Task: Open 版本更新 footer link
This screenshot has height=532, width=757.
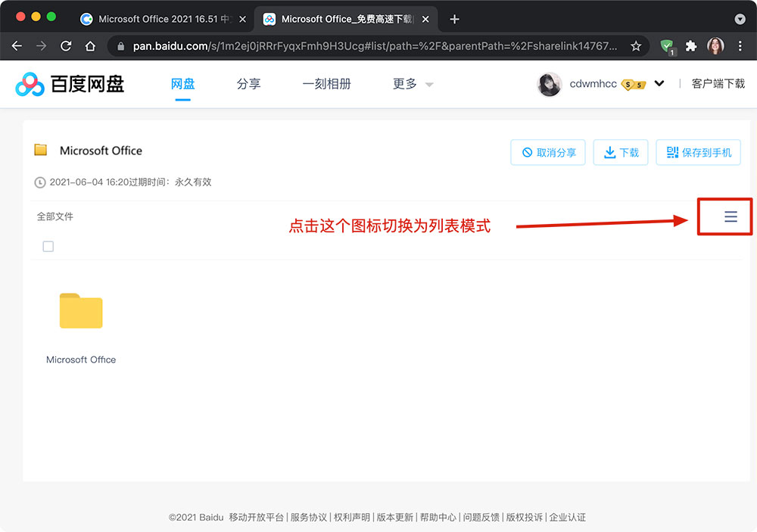Action: (x=395, y=518)
